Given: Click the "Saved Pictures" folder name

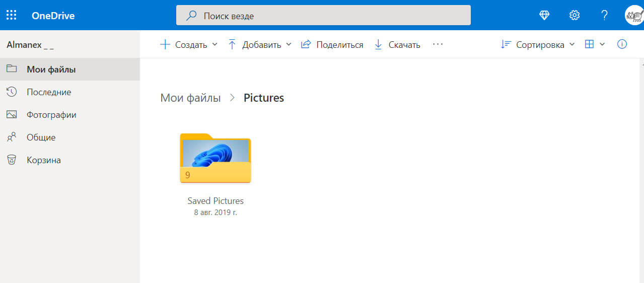Looking at the screenshot, I should pos(216,201).
